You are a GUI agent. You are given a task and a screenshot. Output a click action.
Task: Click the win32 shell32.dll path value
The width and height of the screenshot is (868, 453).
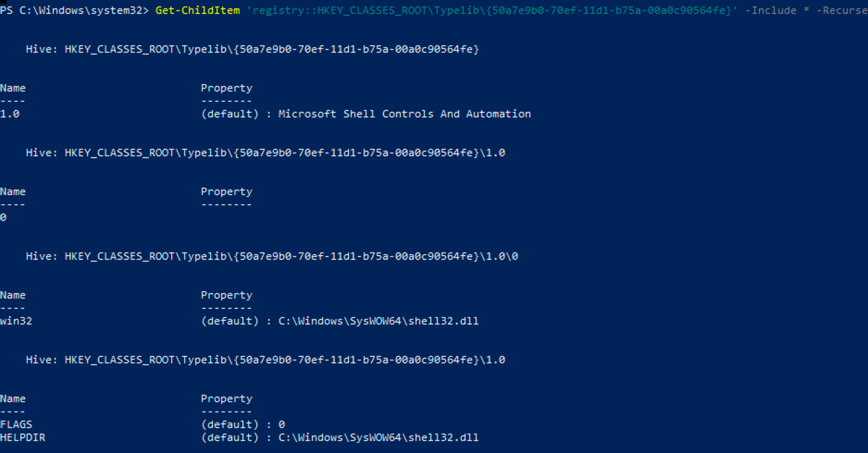[378, 321]
